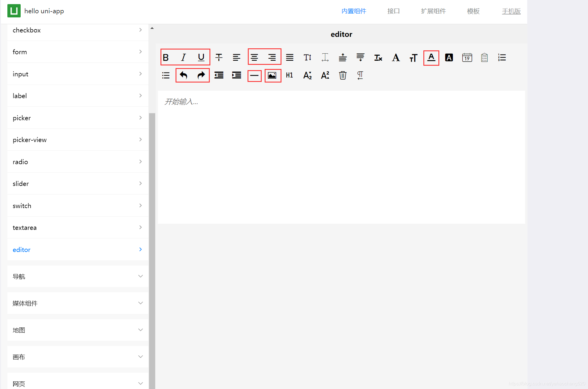The width and height of the screenshot is (588, 389).
Task: Insert date with calendar 19 icon
Action: (x=467, y=57)
